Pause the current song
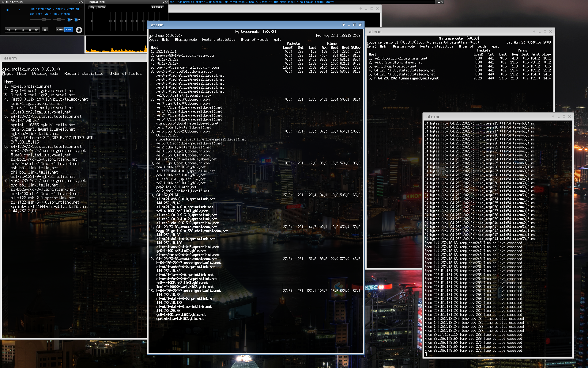Image resolution: width=588 pixels, height=368 pixels. point(22,30)
